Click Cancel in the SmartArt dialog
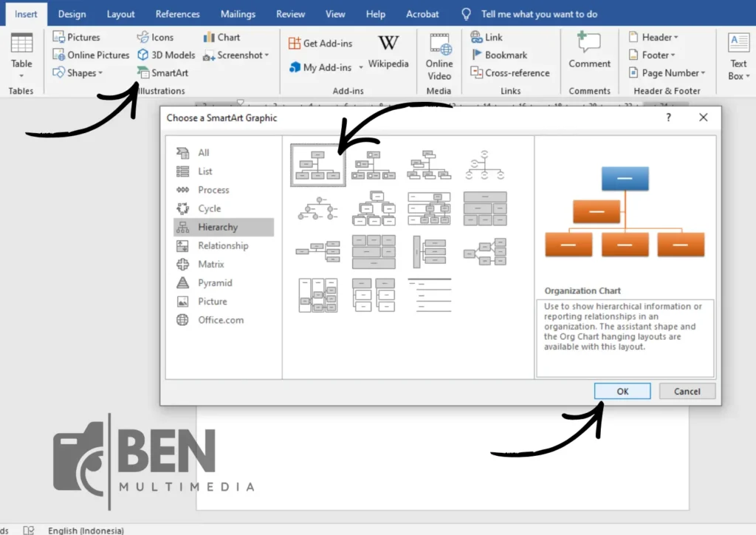The width and height of the screenshot is (756, 535). pos(687,391)
